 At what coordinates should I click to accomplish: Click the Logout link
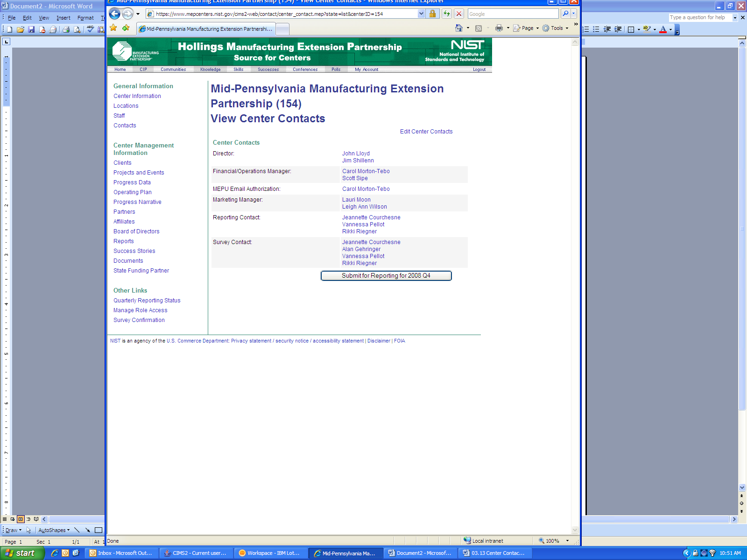(479, 70)
